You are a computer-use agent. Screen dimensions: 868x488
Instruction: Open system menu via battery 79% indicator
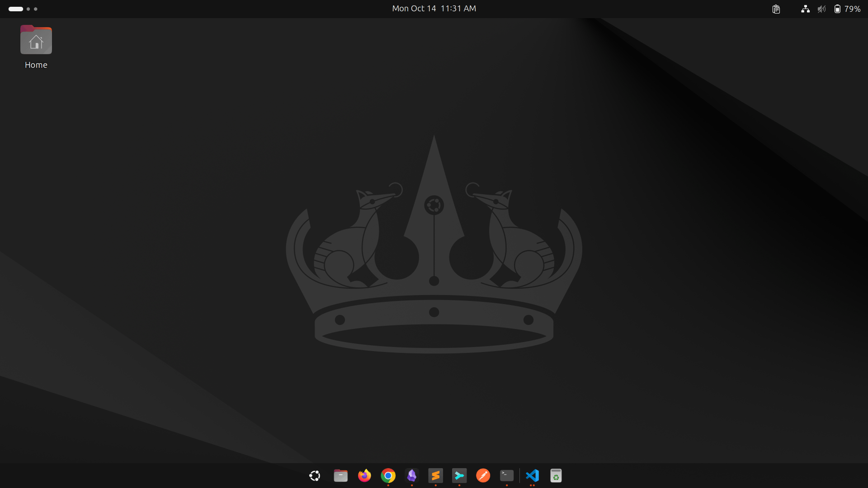(x=847, y=9)
